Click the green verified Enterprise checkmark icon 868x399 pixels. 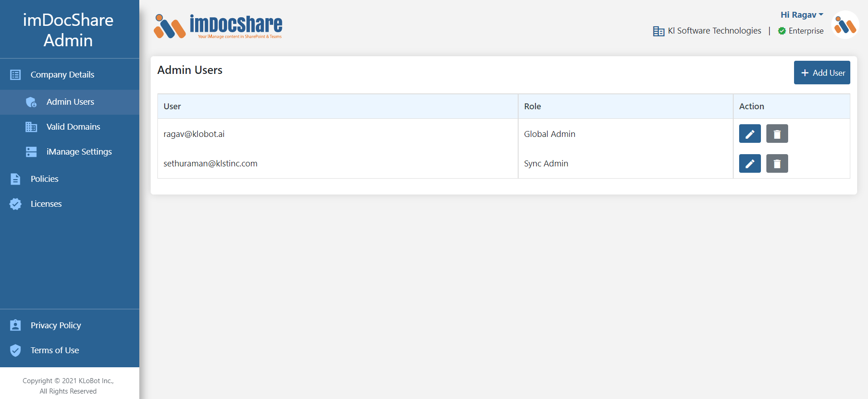(782, 31)
